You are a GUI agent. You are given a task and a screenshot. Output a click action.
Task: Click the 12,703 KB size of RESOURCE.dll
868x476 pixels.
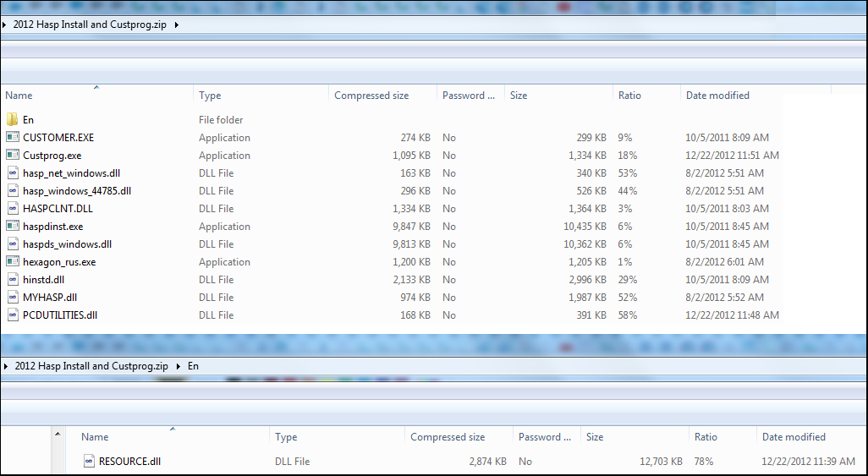point(661,461)
